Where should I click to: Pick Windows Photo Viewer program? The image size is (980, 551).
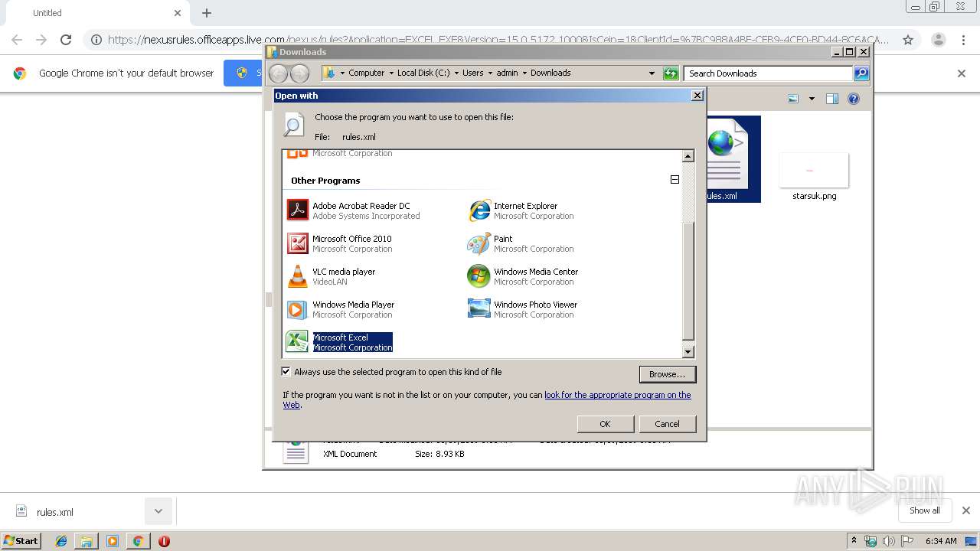[x=523, y=309]
